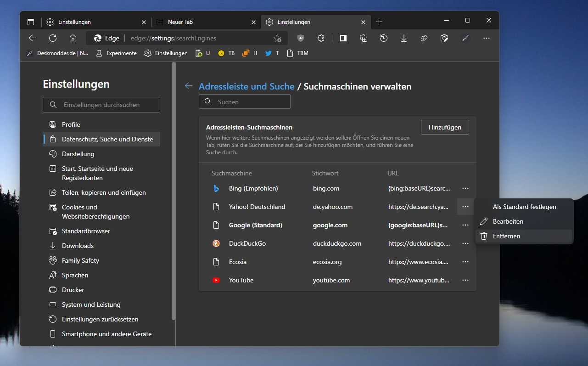
Task: Add page to favorites star icon
Action: 277,39
